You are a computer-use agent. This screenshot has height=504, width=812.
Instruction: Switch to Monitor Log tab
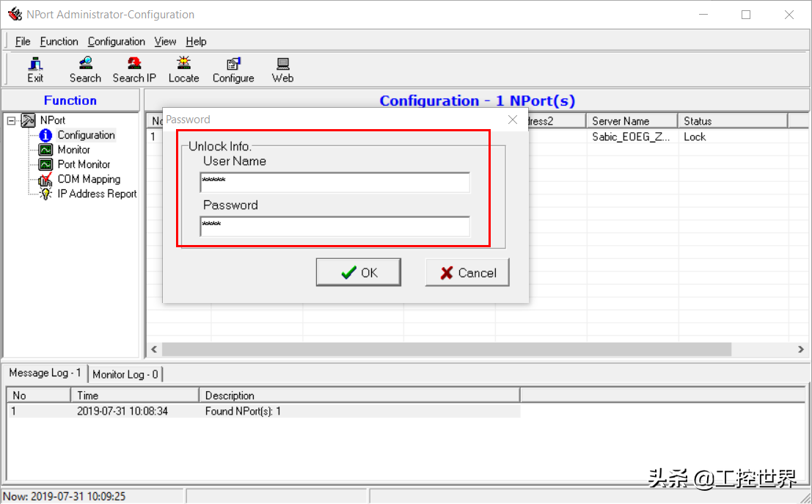(x=125, y=374)
